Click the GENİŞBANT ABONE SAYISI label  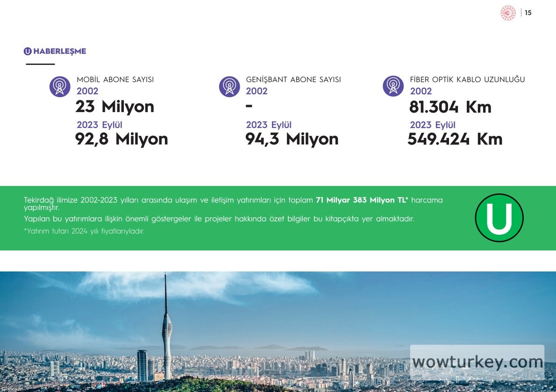point(293,80)
